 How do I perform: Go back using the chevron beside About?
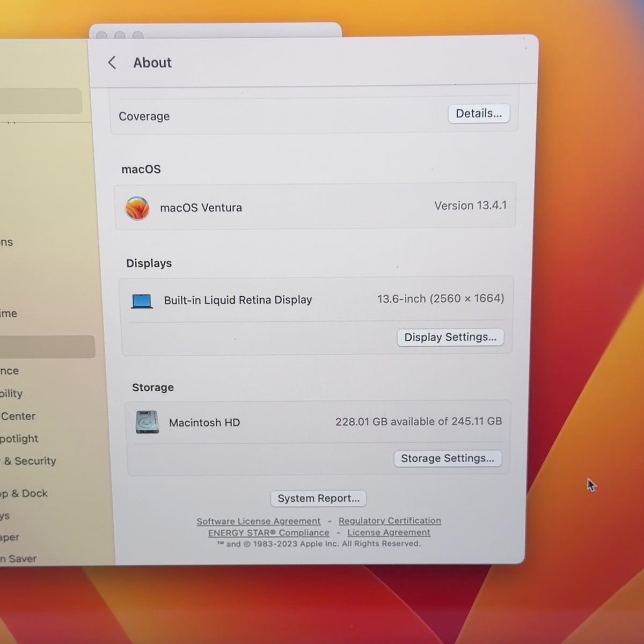112,63
